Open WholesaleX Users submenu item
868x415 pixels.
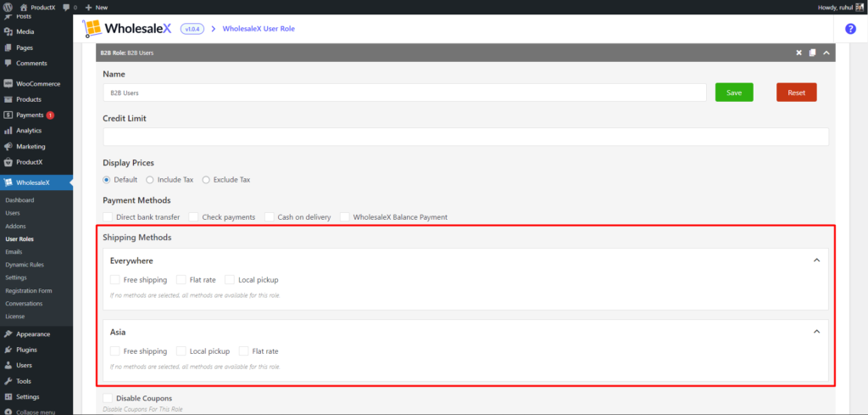point(12,213)
